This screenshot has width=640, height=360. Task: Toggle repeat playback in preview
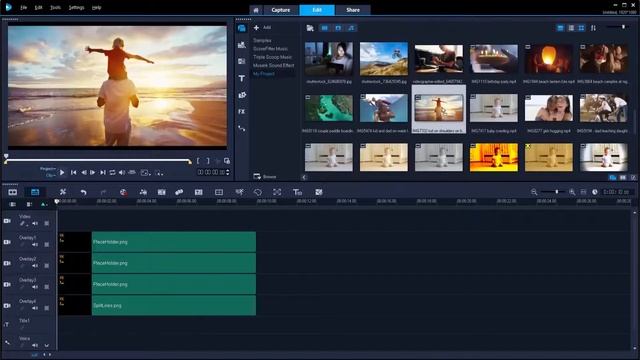112,173
